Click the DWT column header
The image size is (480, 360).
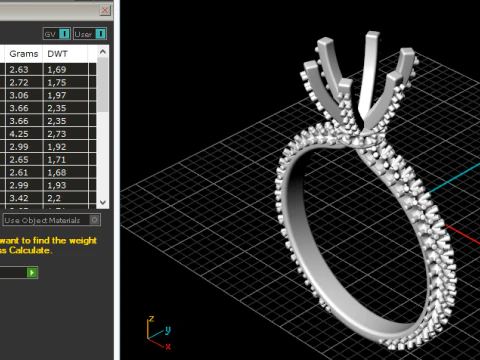tap(65, 54)
